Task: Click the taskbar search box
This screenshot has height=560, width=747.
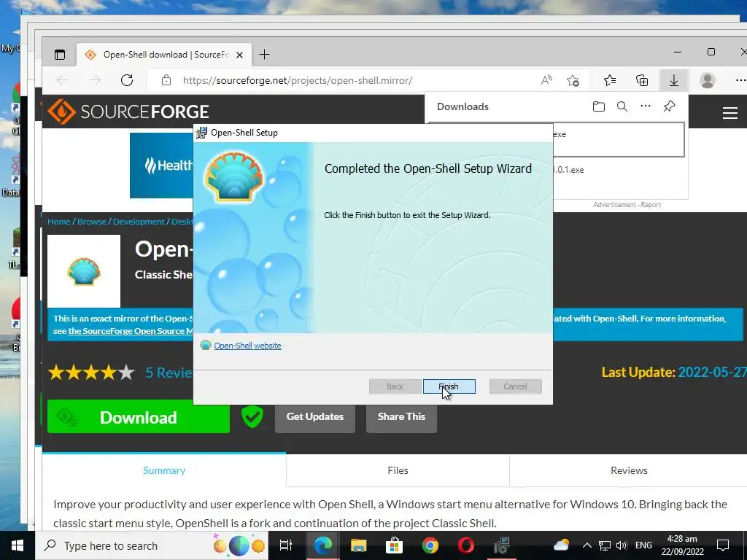Action: 152,545
